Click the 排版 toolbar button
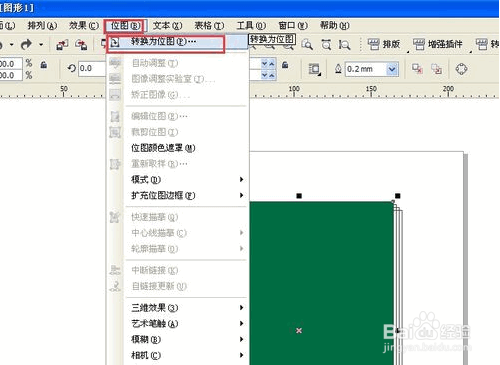 tap(384, 44)
